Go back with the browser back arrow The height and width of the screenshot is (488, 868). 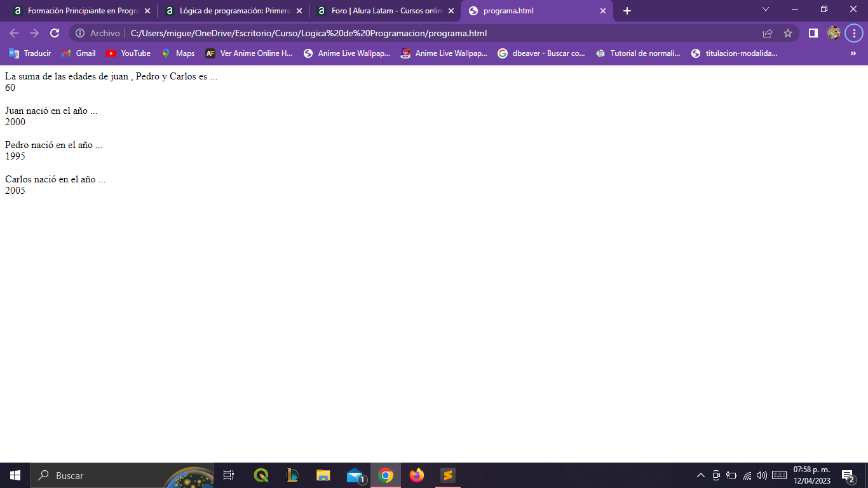point(14,33)
